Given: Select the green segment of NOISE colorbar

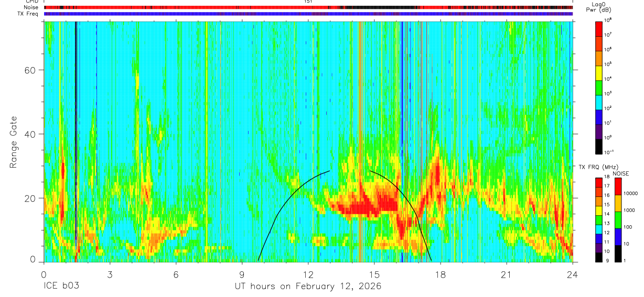Looking at the screenshot, I should (617, 220).
